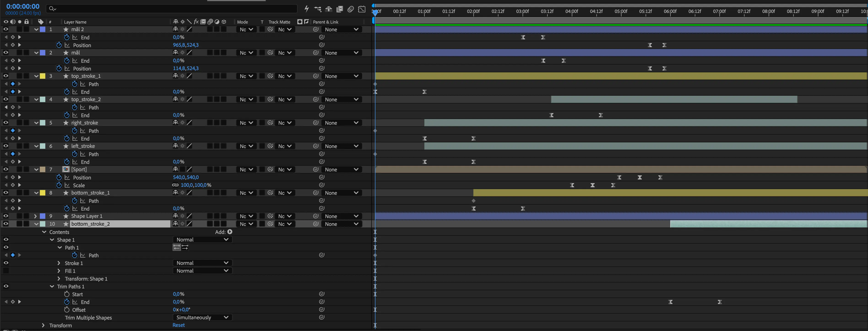Click the bottom_stroke_2 layer name
The image size is (868, 331).
tap(90, 224)
